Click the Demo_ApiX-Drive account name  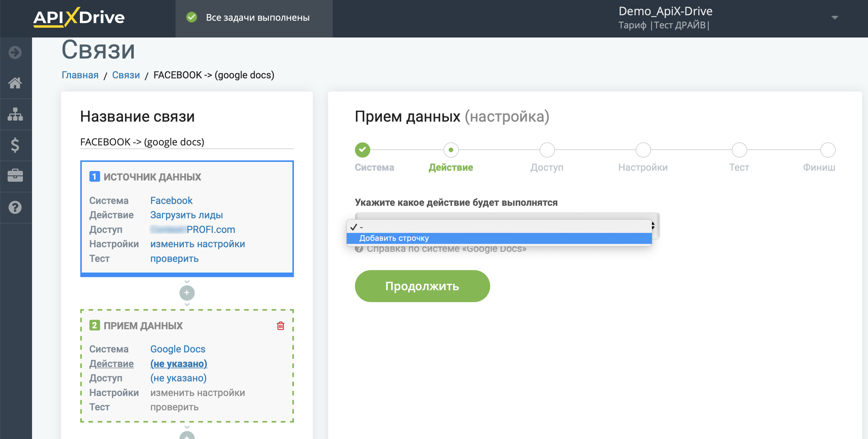(x=665, y=11)
